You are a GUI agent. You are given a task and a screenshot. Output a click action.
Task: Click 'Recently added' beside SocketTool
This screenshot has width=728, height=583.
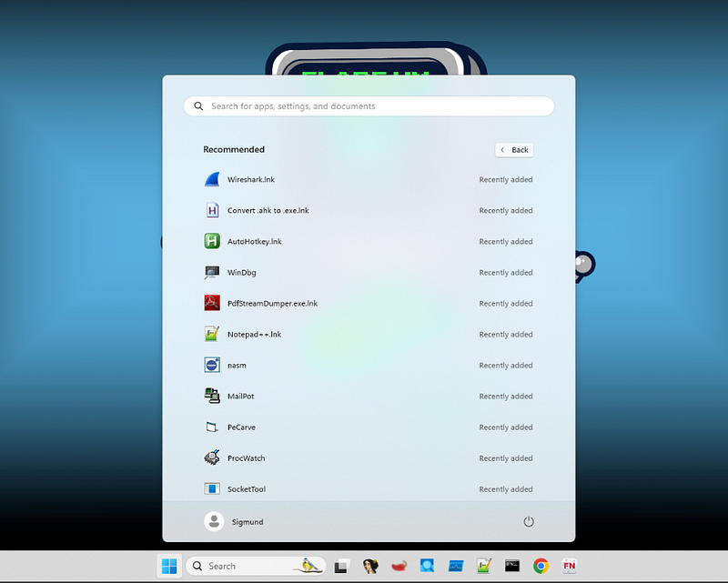tap(506, 489)
